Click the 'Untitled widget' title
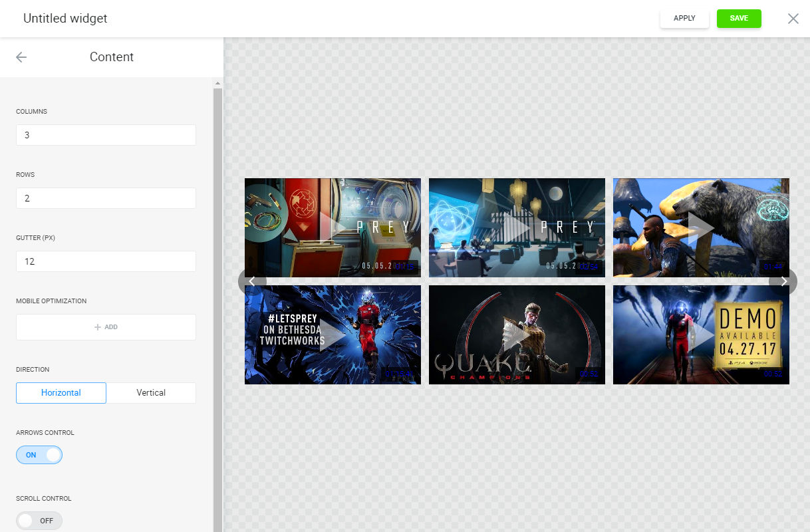This screenshot has width=810, height=532. tap(65, 19)
